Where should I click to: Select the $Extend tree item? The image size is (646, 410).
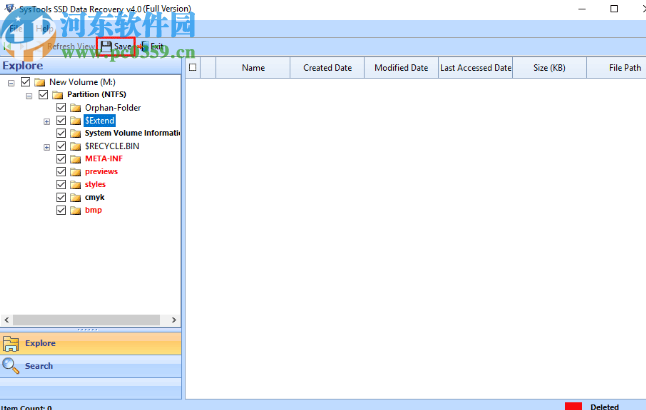pyautogui.click(x=99, y=120)
